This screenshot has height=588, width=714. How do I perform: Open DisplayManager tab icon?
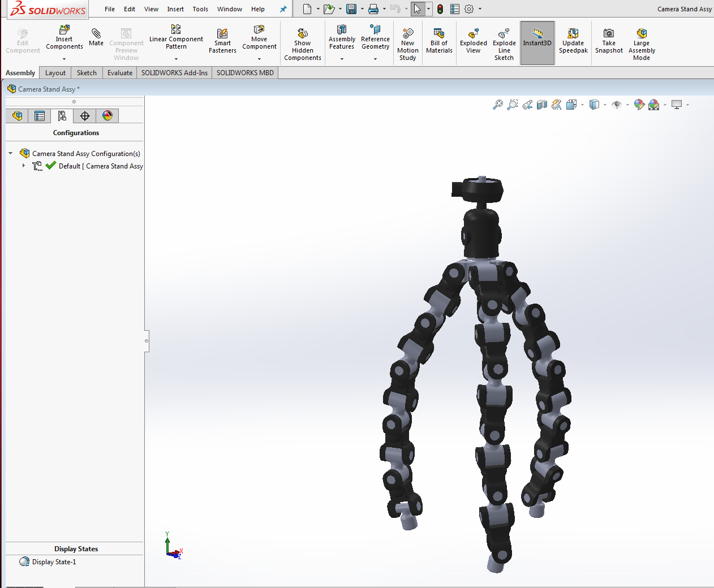pos(107,116)
